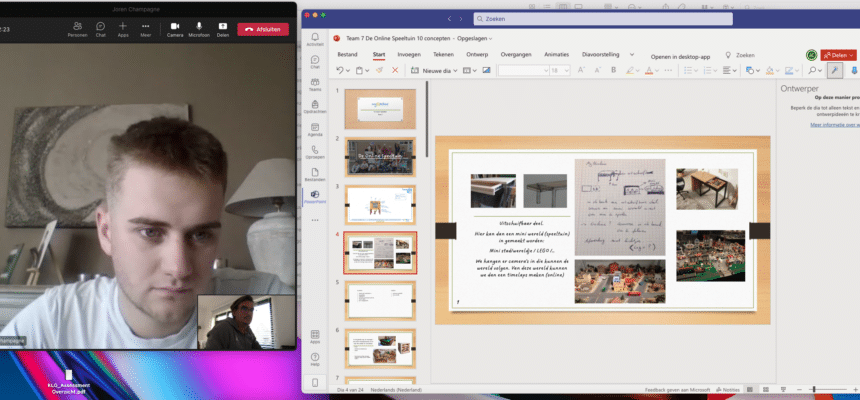Open the font name combo box

[x=523, y=70]
